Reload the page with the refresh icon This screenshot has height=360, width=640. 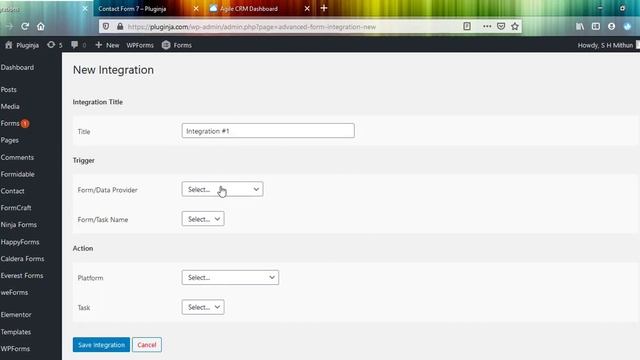(25, 27)
